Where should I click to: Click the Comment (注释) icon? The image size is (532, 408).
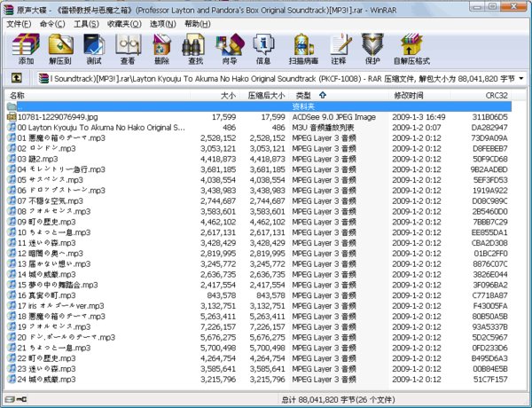point(340,44)
